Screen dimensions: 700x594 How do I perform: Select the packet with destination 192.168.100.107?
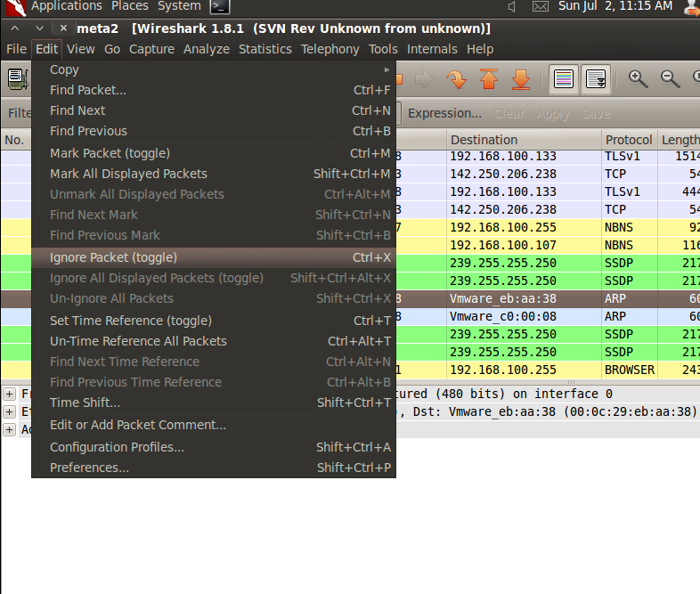[x=548, y=245]
